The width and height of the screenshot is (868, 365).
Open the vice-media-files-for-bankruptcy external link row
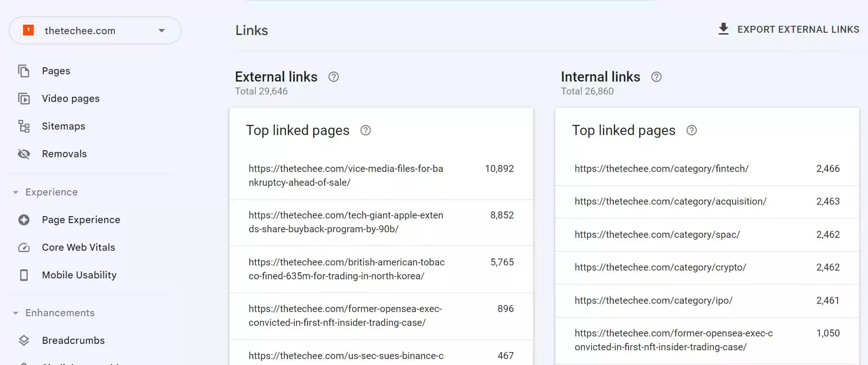click(381, 176)
